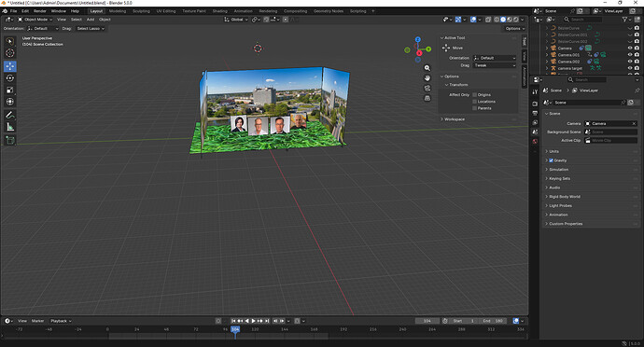Select the Annotate pencil tool
This screenshot has width=644, height=347.
point(10,115)
